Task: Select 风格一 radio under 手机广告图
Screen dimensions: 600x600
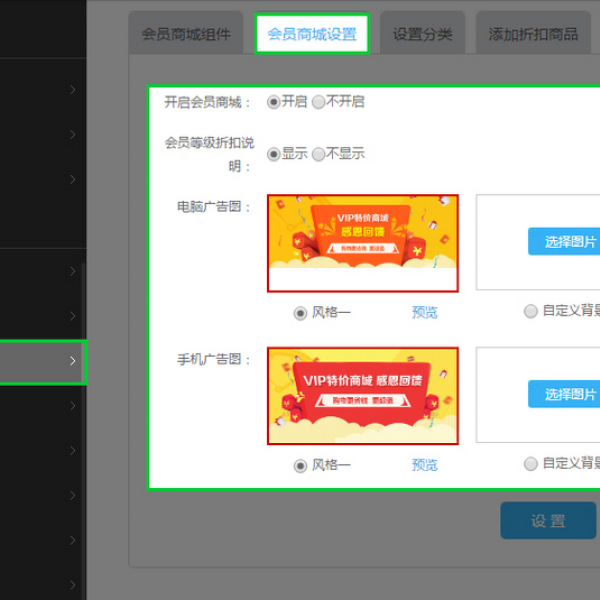Action: pyautogui.click(x=300, y=465)
